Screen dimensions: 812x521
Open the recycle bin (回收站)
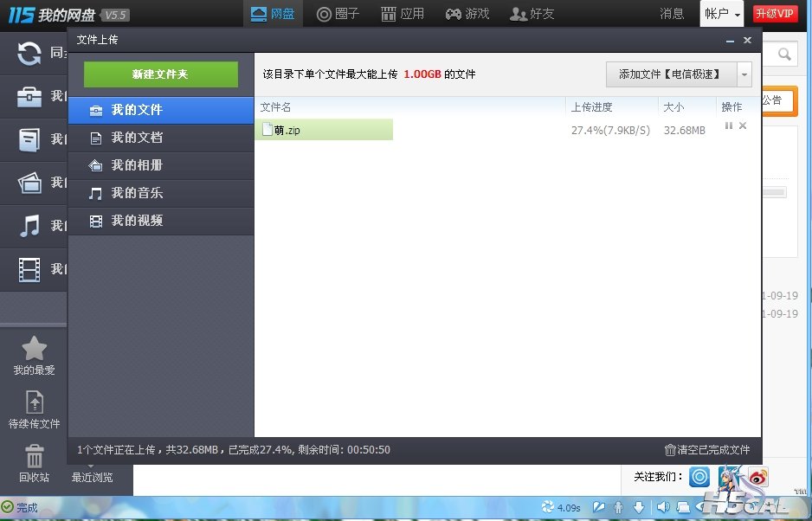(x=34, y=461)
